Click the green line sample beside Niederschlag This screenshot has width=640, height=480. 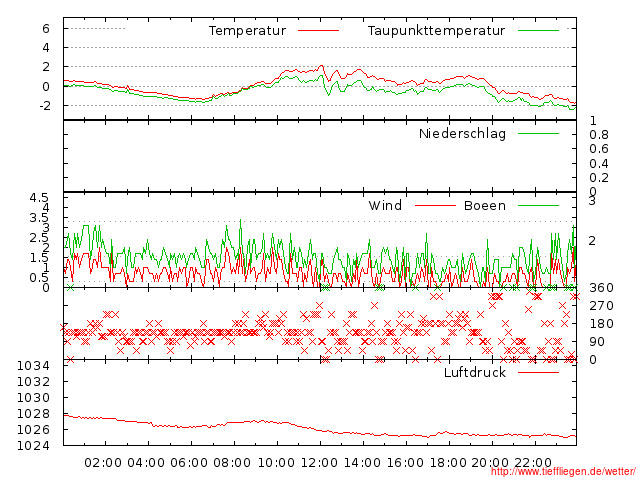(x=538, y=133)
